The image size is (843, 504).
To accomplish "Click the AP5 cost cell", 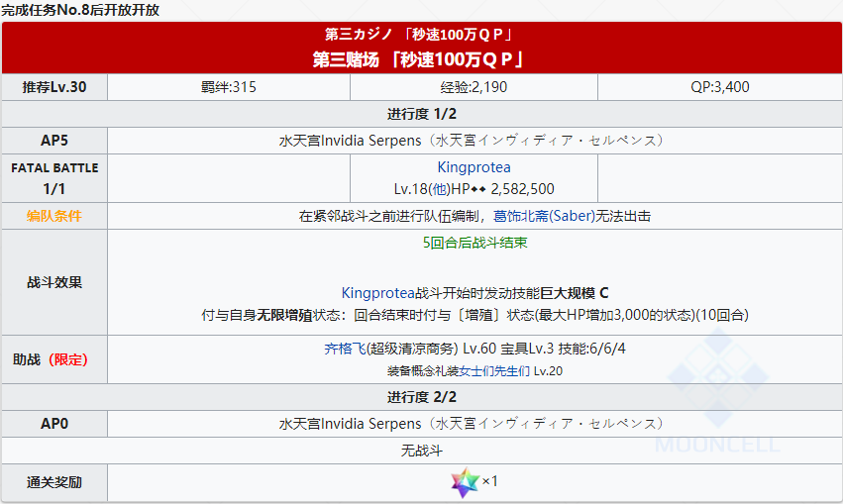I will [x=54, y=141].
